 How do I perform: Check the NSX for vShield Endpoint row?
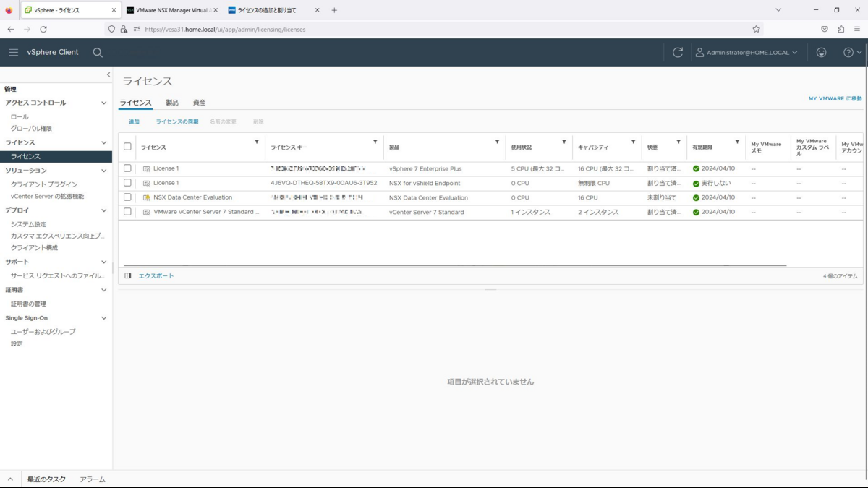coord(127,183)
